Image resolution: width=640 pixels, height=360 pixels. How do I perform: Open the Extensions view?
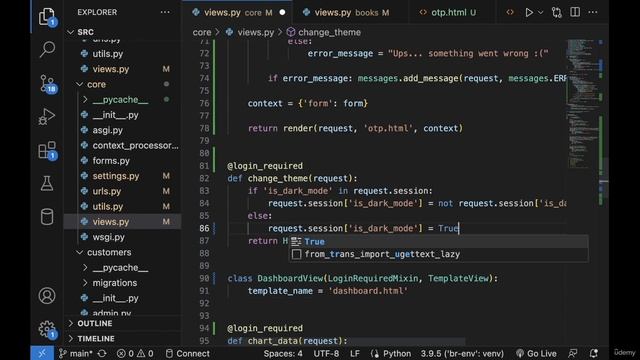tap(47, 150)
